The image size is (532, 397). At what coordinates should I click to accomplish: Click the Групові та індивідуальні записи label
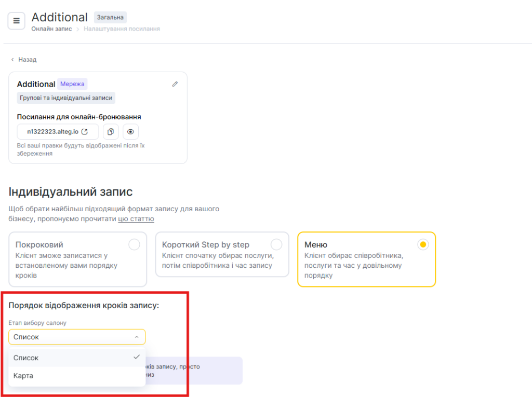(66, 98)
